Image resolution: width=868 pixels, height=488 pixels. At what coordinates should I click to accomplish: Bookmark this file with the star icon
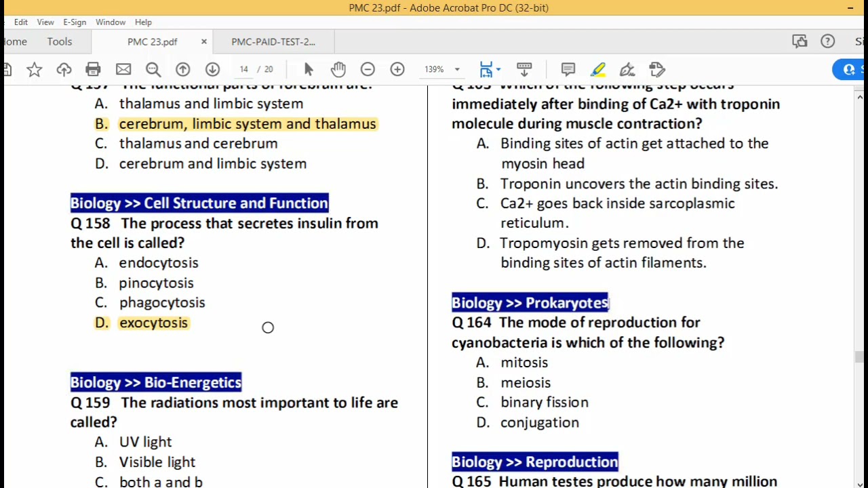click(x=35, y=69)
